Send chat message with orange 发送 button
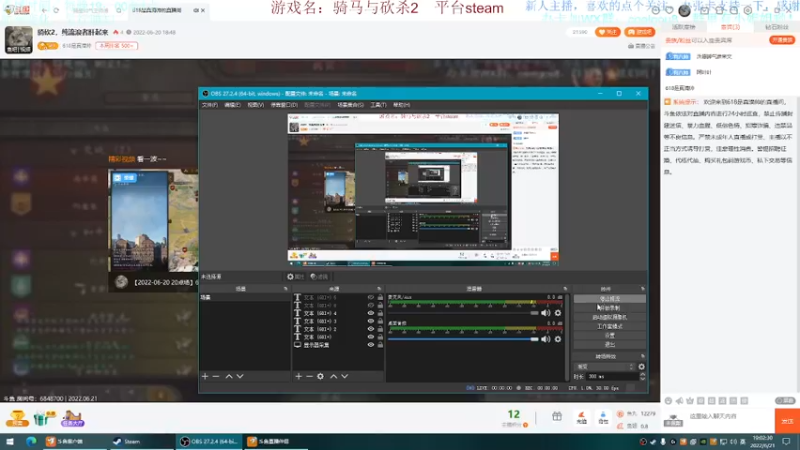The height and width of the screenshot is (450, 800). coord(787,421)
